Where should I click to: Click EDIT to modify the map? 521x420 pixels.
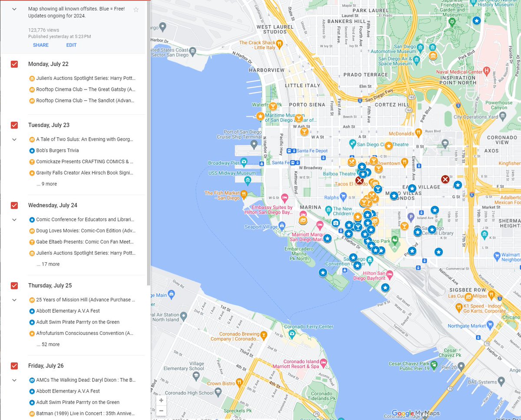click(x=71, y=45)
